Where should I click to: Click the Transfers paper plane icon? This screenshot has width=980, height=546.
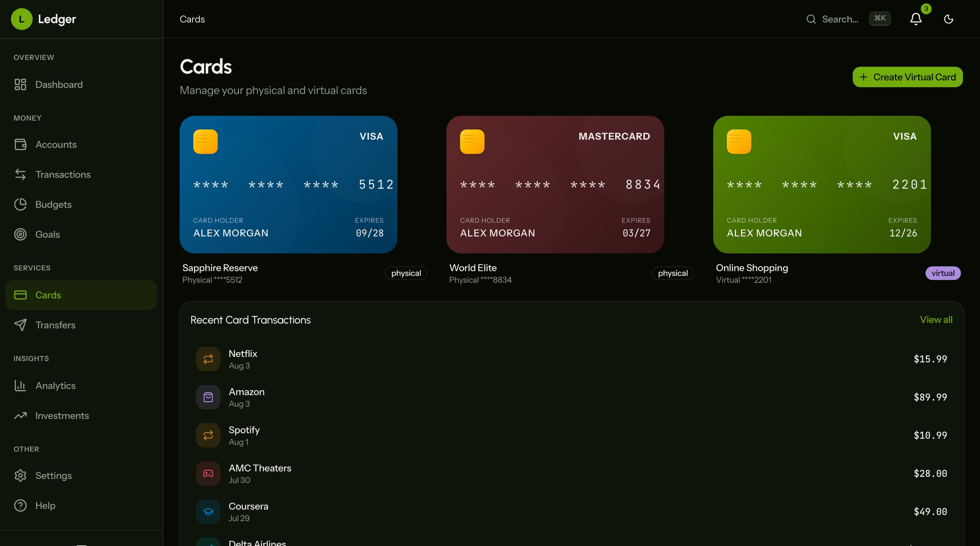pyautogui.click(x=20, y=325)
